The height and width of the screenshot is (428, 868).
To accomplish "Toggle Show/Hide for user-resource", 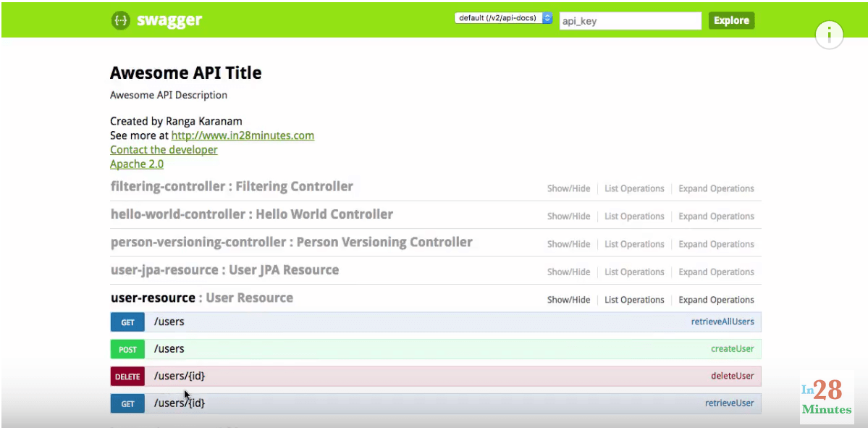I will (568, 300).
